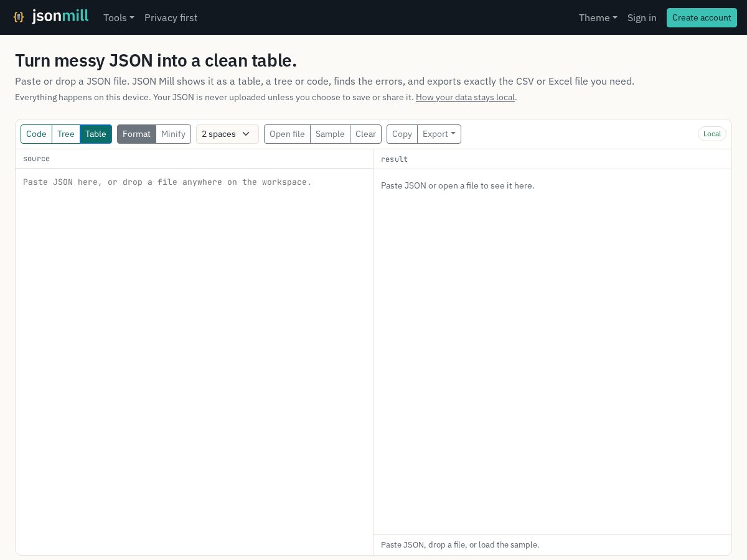Viewport: 747px width, 560px height.
Task: Choose Format output mode
Action: [136, 134]
